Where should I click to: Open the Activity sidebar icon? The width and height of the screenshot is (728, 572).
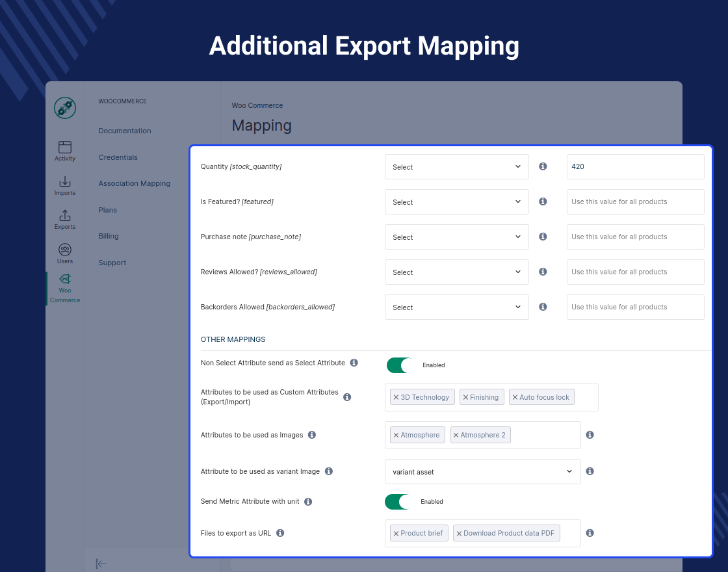[65, 151]
